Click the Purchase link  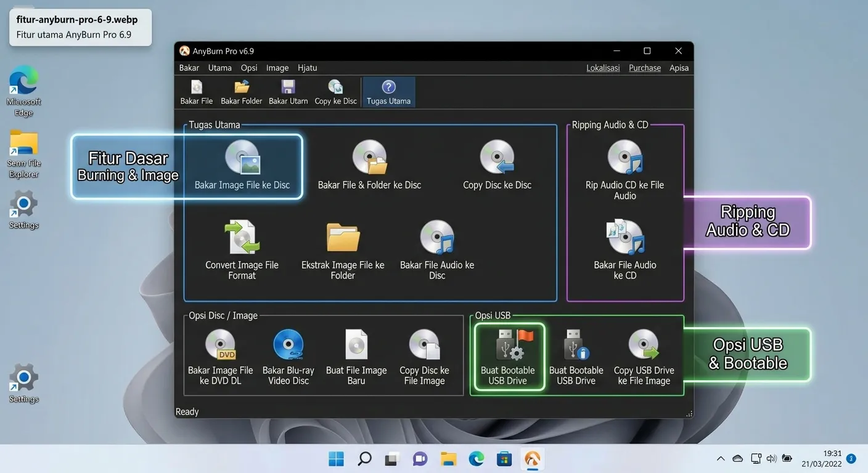tap(645, 68)
